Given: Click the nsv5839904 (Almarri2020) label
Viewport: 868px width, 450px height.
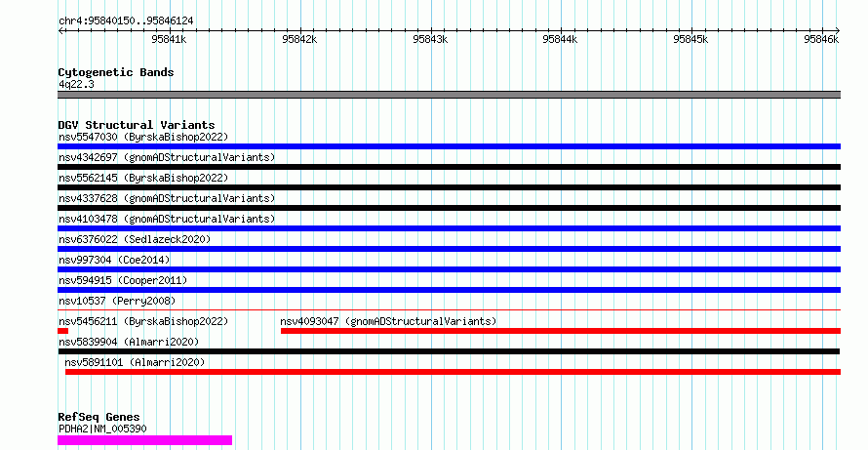Looking at the screenshot, I should point(129,342).
